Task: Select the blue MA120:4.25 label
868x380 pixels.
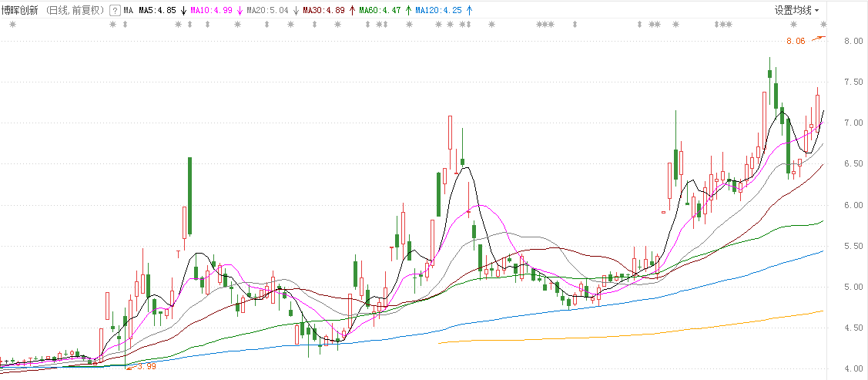Action: pyautogui.click(x=439, y=11)
